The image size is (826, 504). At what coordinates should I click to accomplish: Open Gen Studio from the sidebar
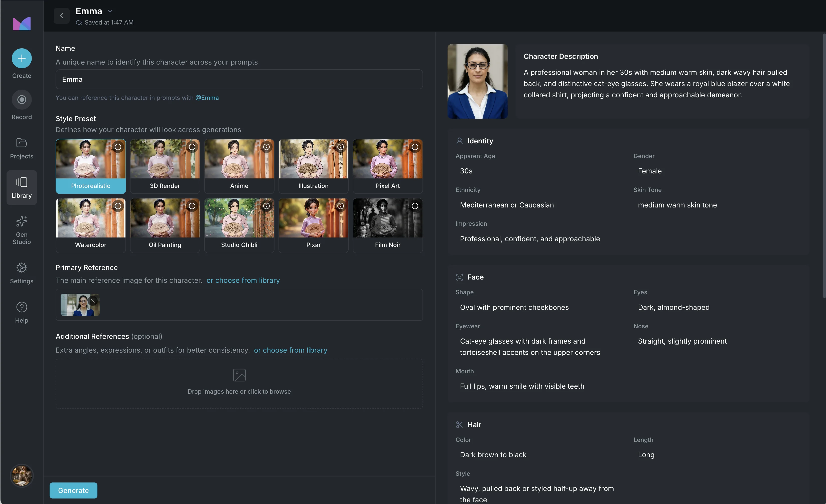(22, 230)
